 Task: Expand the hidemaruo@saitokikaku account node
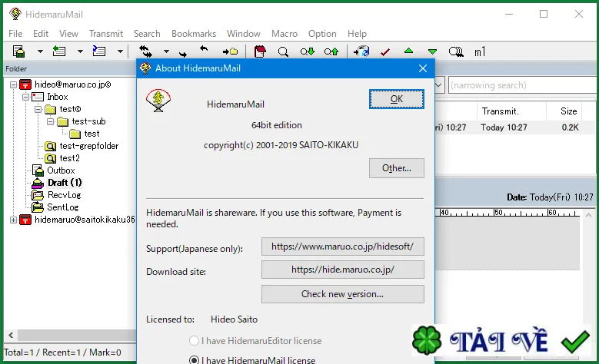(13, 220)
